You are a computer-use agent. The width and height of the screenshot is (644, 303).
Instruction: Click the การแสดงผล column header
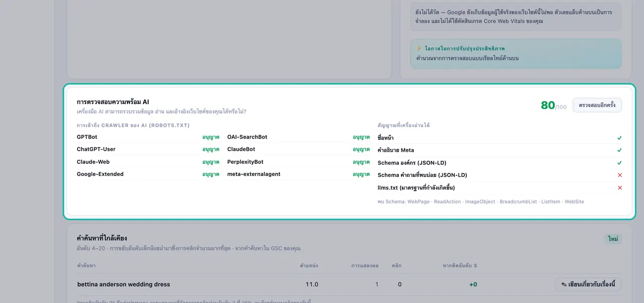pos(365,265)
